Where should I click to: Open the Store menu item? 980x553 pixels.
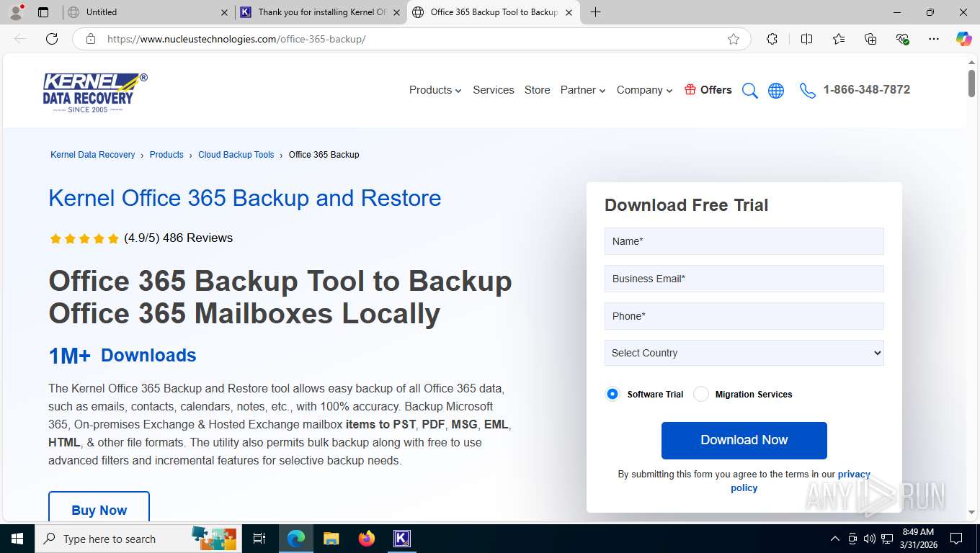(537, 90)
